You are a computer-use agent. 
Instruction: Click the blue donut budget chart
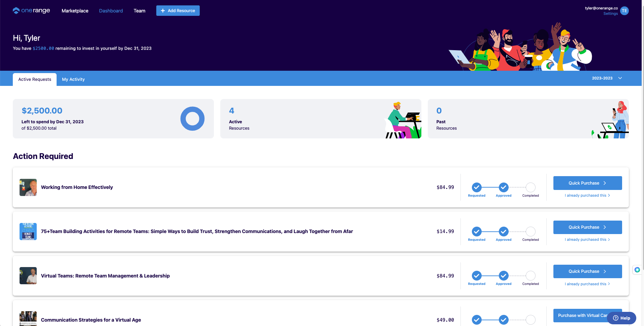coord(192,119)
